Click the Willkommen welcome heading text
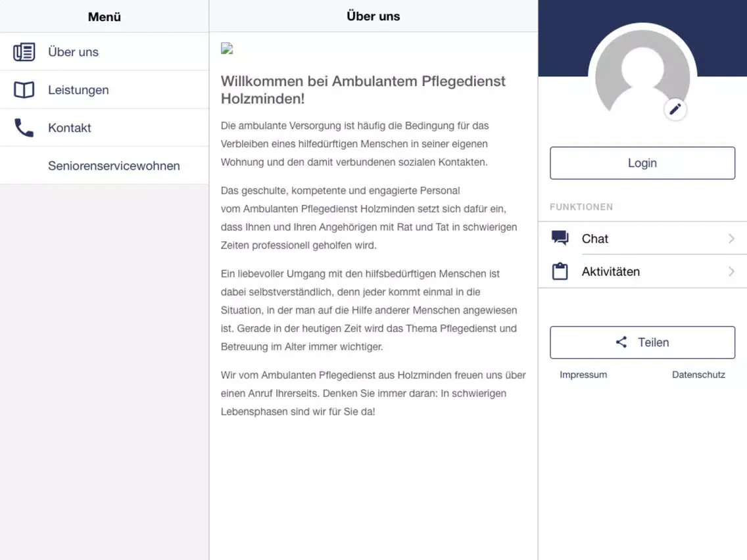 click(363, 90)
